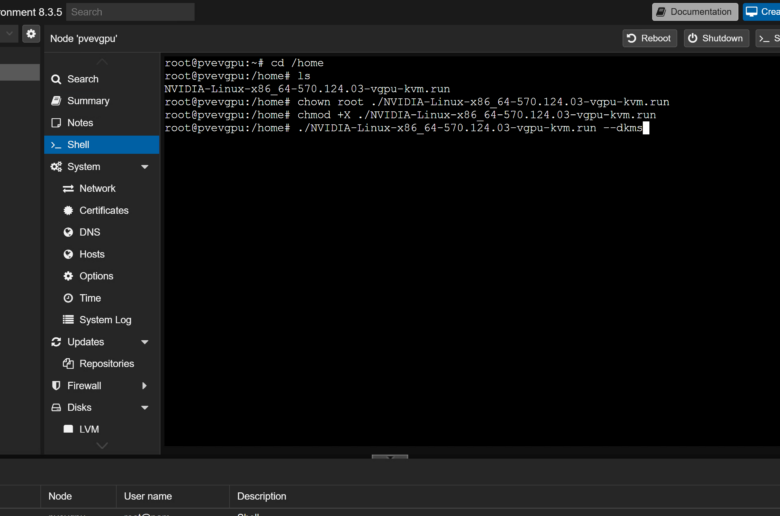Click the refresh icon beside Updates
The image size is (780, 516).
click(56, 342)
